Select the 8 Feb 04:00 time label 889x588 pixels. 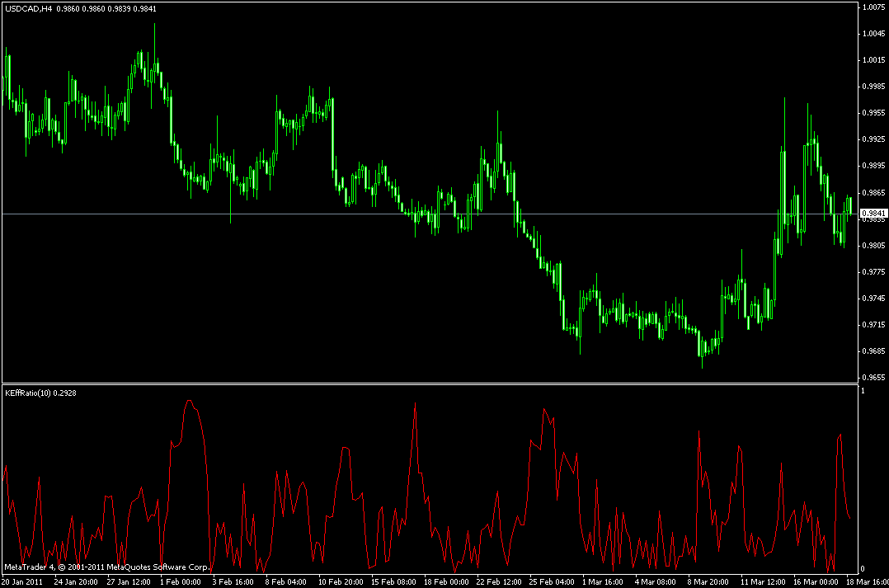pyautogui.click(x=285, y=581)
